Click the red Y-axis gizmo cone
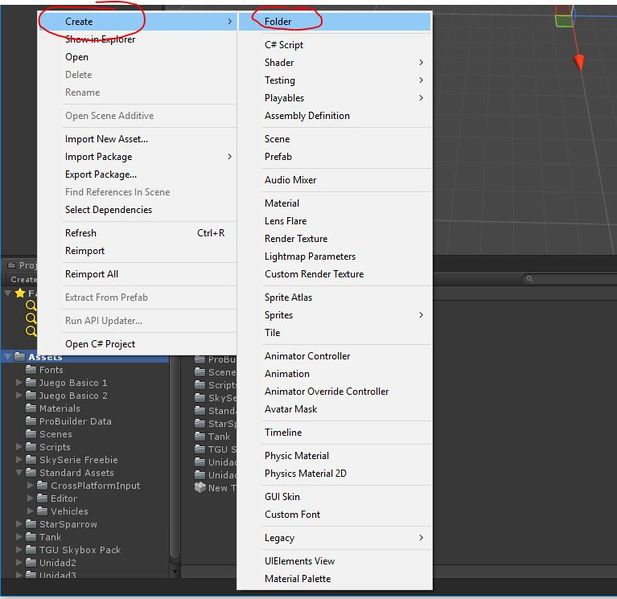Viewport: 617px width, 599px height. coord(579,63)
